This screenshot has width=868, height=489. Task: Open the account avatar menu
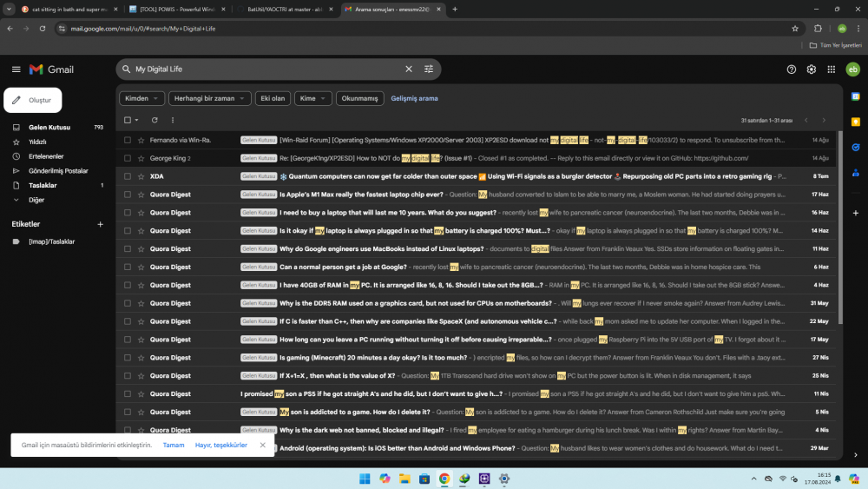(852, 69)
